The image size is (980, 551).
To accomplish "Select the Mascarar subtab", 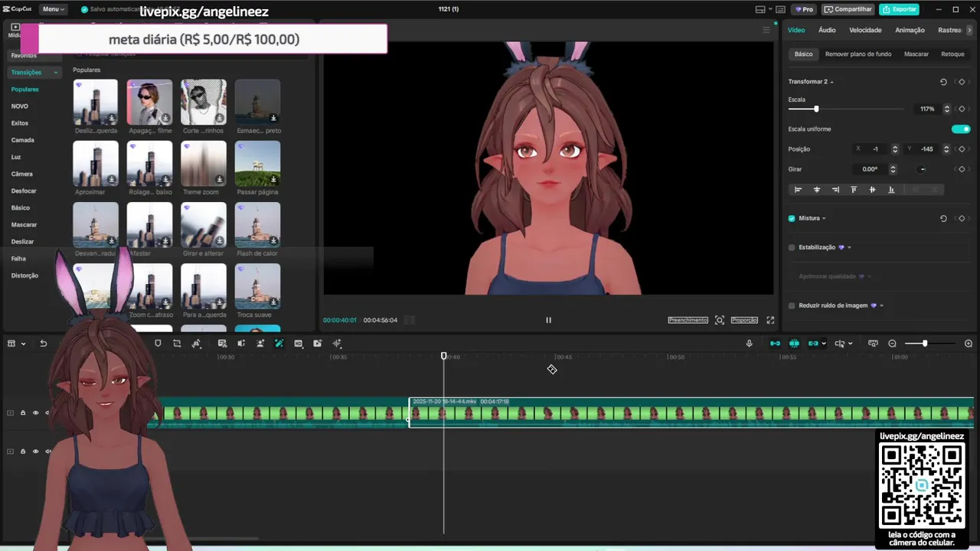I will click(916, 54).
